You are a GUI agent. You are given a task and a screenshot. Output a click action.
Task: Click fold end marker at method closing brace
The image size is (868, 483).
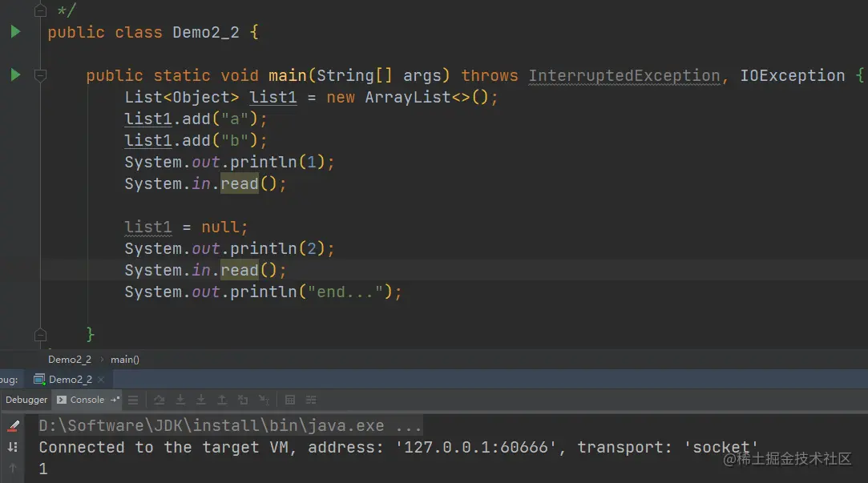[x=40, y=335]
